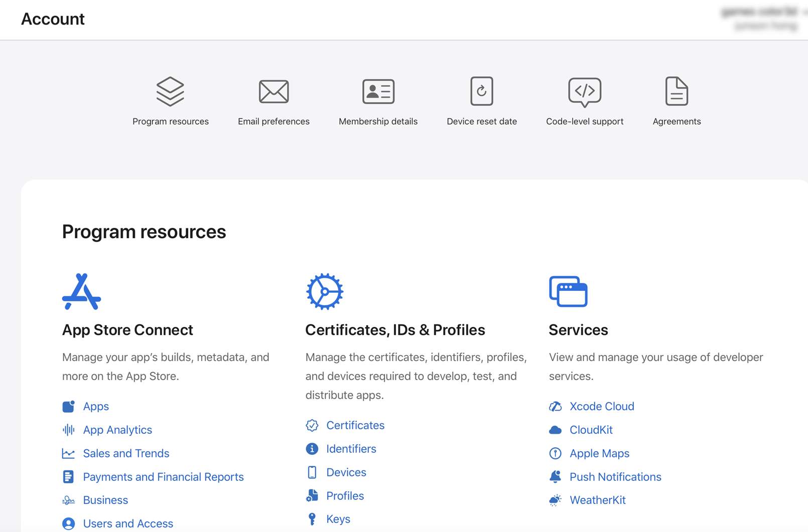Go to Program resources tab label

pyautogui.click(x=171, y=121)
